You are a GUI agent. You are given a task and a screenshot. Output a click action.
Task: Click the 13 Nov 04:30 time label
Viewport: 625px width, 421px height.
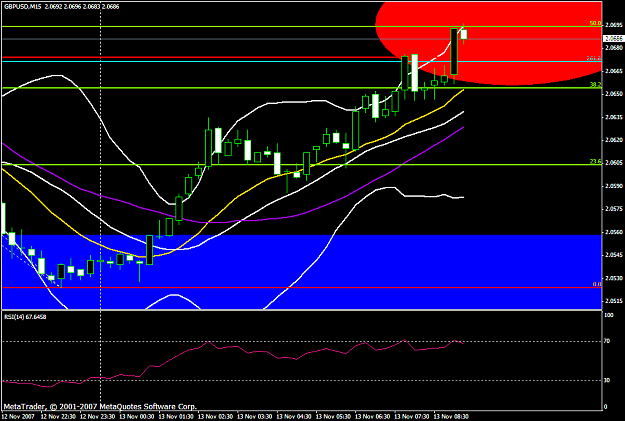(x=293, y=417)
